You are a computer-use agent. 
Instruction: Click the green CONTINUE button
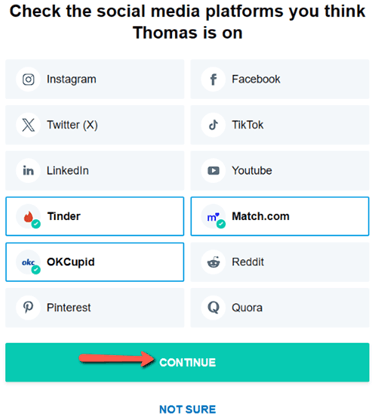pyautogui.click(x=187, y=362)
